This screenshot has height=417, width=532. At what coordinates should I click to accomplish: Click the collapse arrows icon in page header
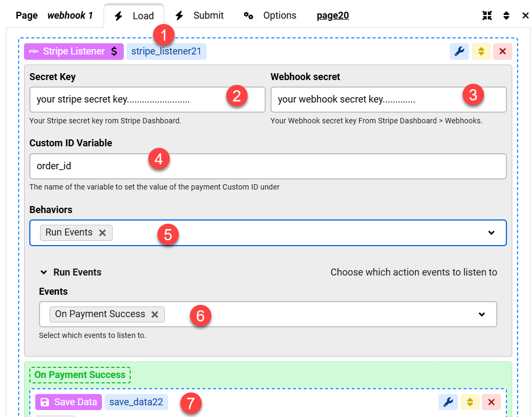point(487,15)
